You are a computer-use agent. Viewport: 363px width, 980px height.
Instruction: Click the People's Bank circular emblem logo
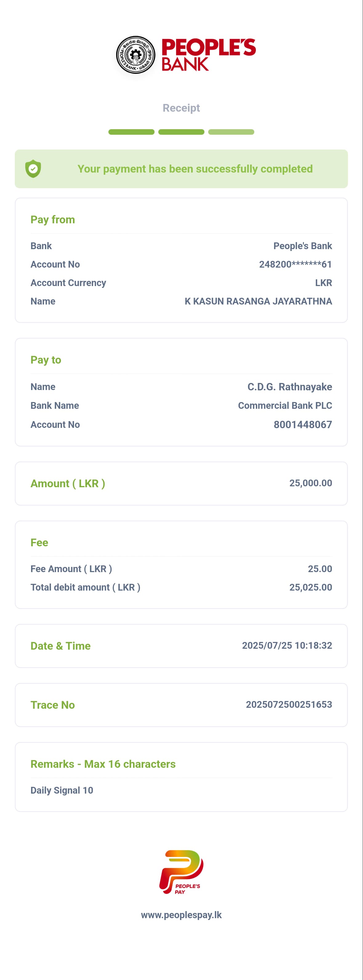point(135,55)
